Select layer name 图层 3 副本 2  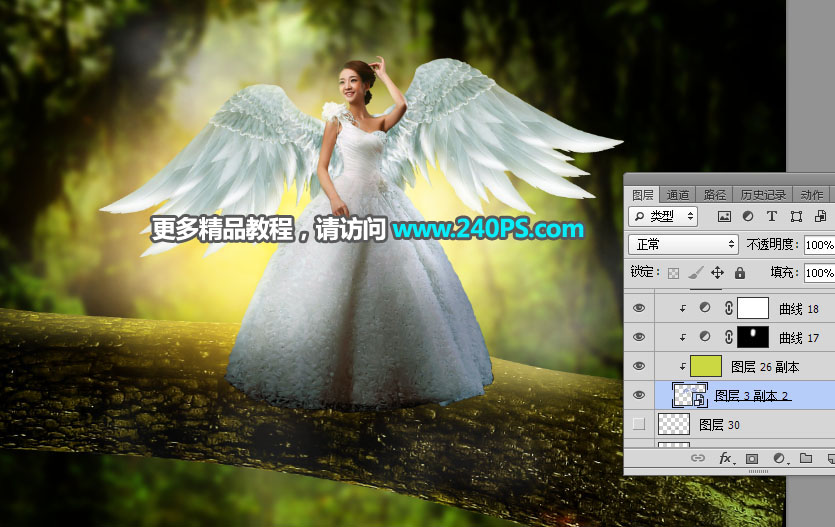tap(752, 396)
